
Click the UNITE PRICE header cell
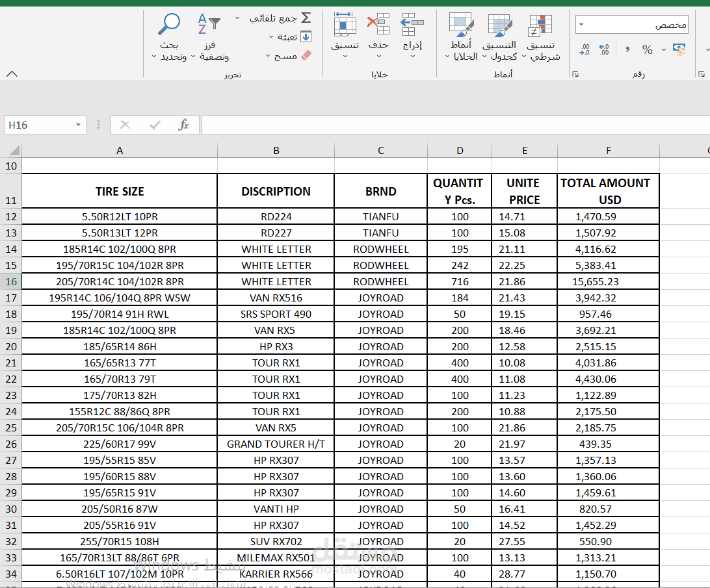coord(524,191)
